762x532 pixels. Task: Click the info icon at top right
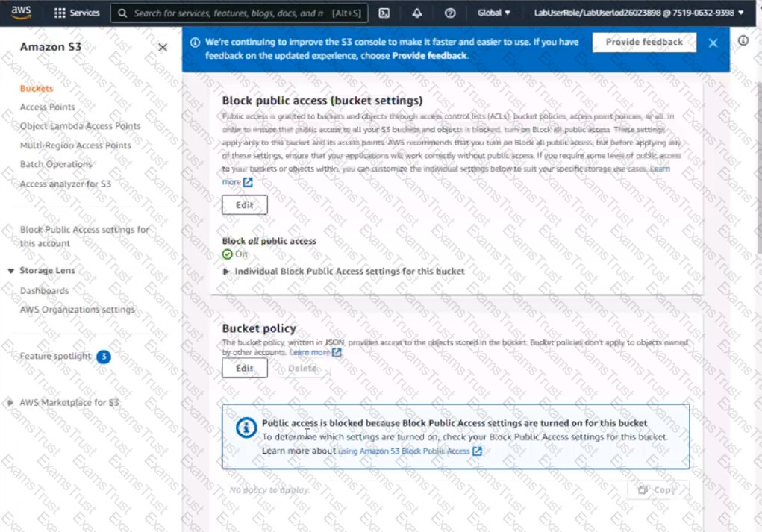(x=743, y=41)
